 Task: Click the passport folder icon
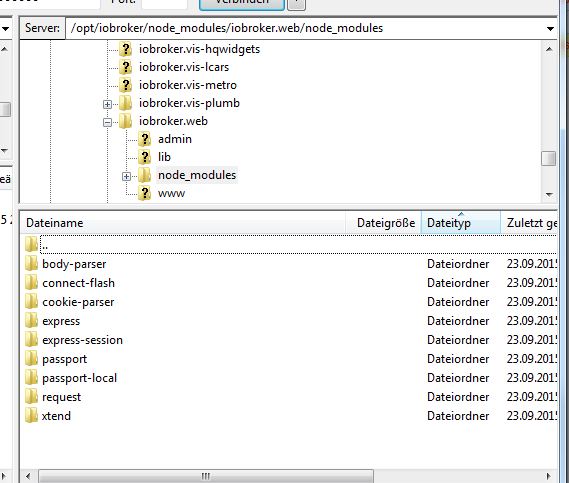pos(32,359)
